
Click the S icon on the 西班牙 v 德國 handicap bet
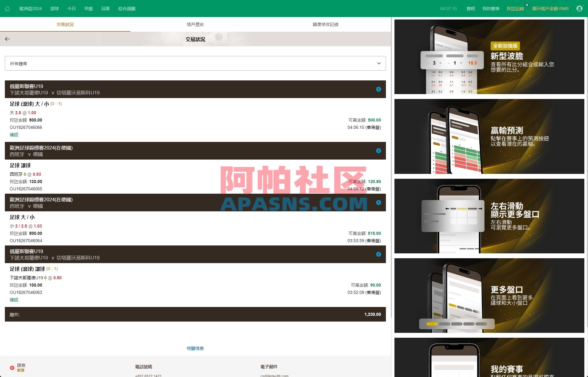(x=378, y=150)
